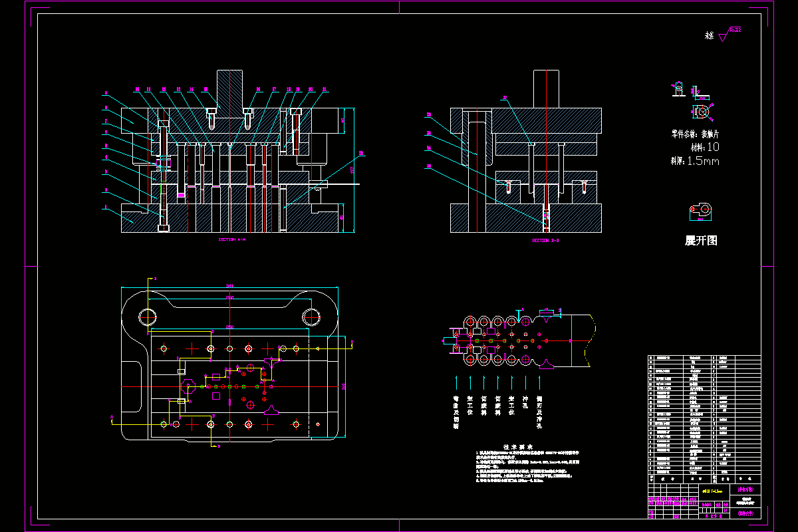Click the "SECTION B-B" view label

[x=545, y=239]
